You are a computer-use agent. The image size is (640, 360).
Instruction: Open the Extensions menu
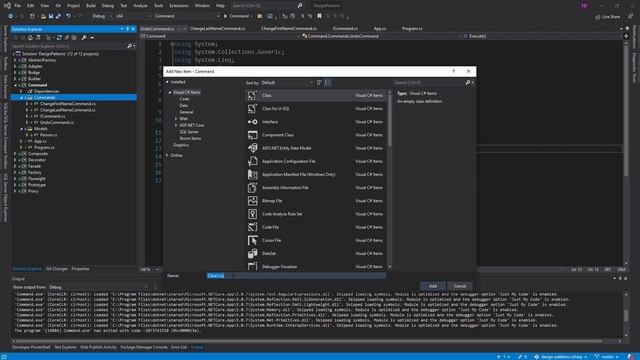tap(179, 6)
